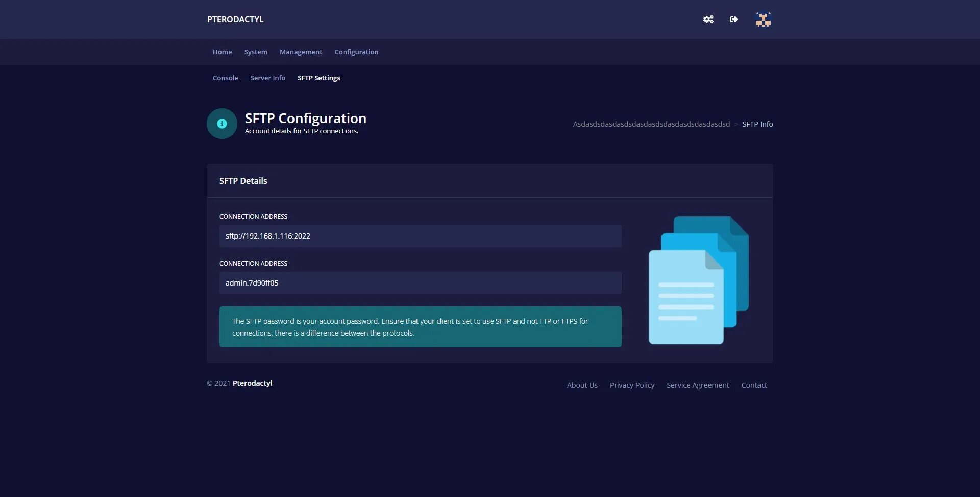
Task: Click the About Us footer link
Action: 582,385
